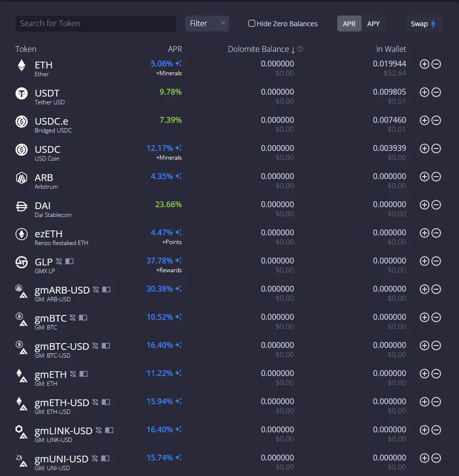Click the info icon beside Dolomite Balance
This screenshot has width=459, height=476.
pos(300,49)
